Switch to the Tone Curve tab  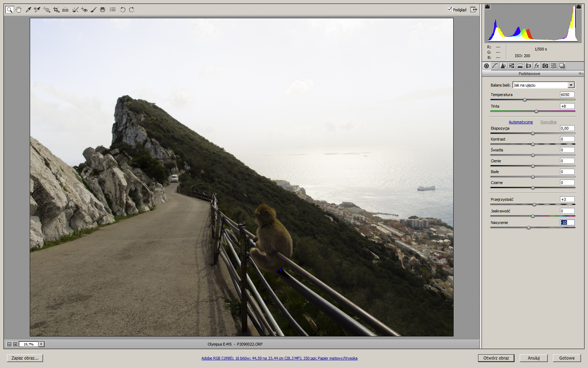tap(495, 66)
